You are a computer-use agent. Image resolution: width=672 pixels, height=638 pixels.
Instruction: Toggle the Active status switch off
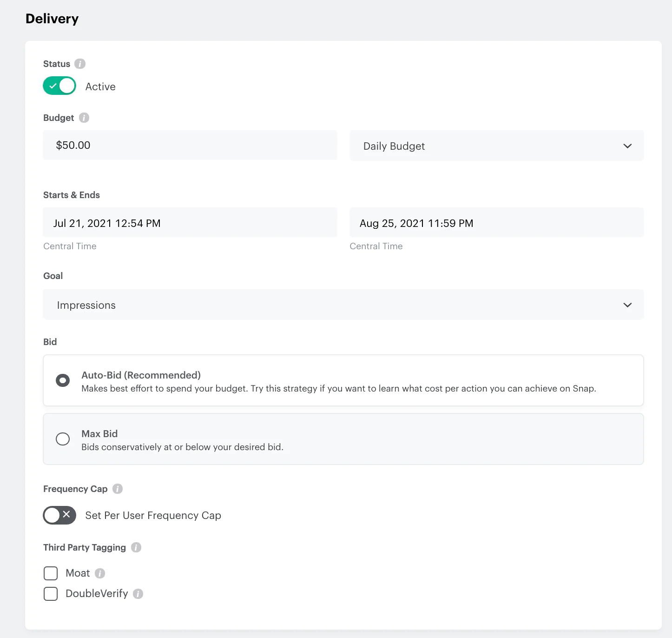[59, 86]
